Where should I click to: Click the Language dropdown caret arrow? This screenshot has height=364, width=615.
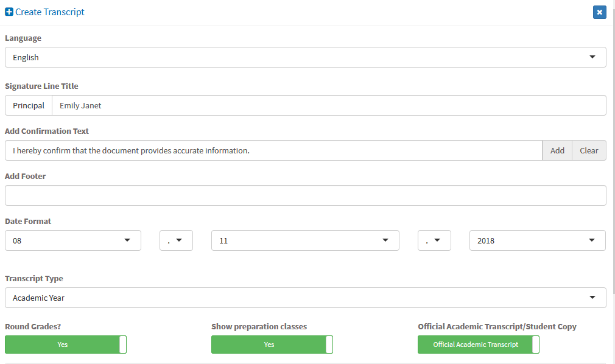click(x=592, y=57)
